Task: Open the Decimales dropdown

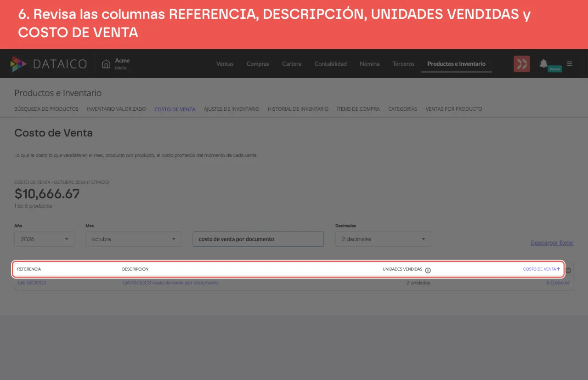Action: point(383,239)
